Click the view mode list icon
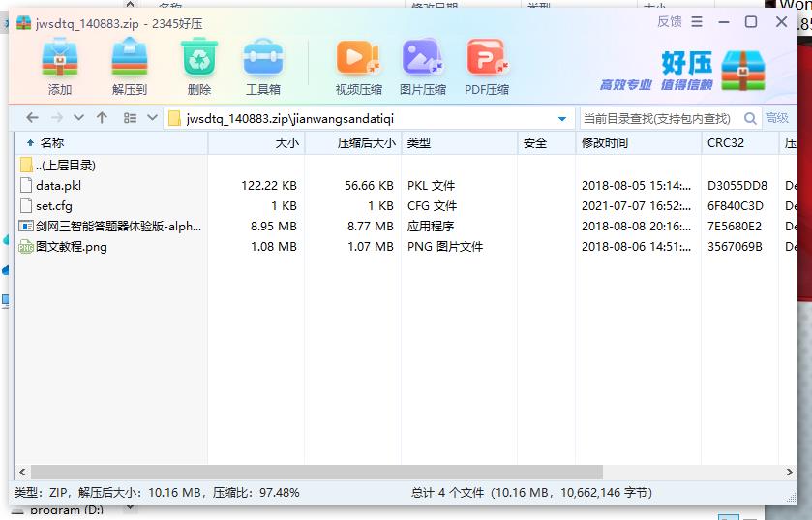The height and width of the screenshot is (520, 812). coord(130,118)
